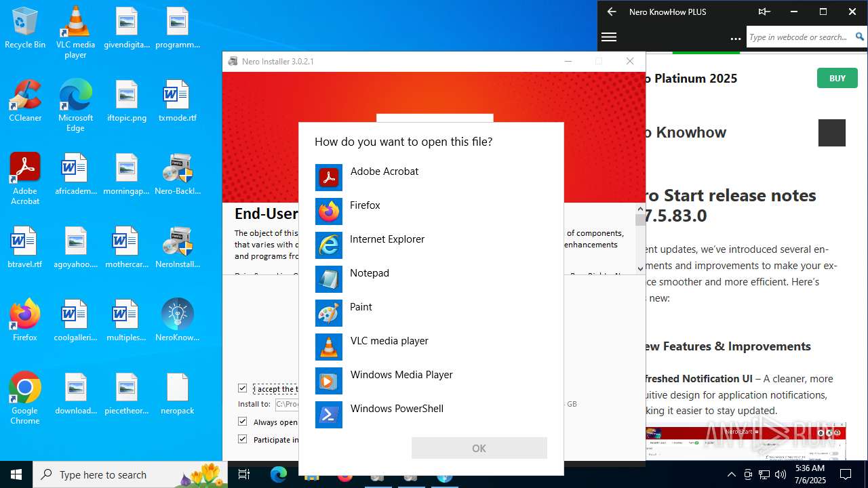Toggle the 'Always open' checkbox in Nero Installer
The height and width of the screenshot is (488, 868).
click(243, 422)
